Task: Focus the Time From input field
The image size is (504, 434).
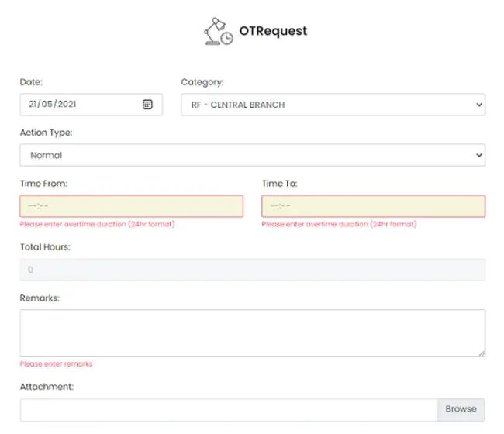Action: click(132, 206)
